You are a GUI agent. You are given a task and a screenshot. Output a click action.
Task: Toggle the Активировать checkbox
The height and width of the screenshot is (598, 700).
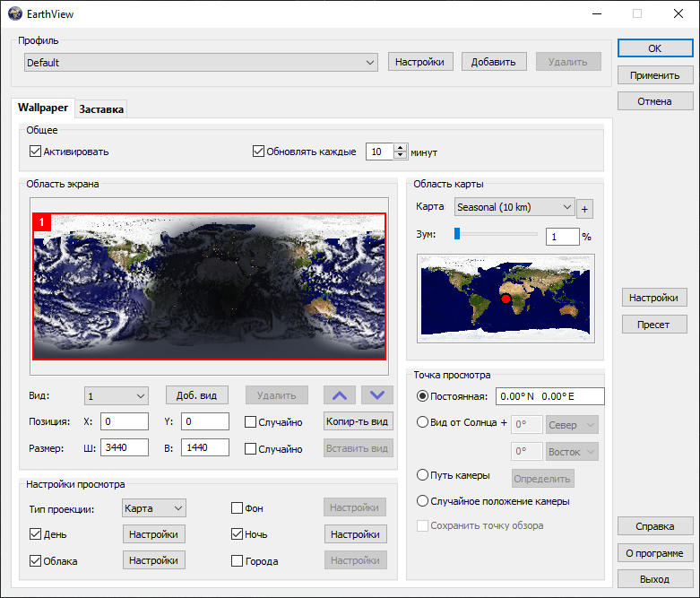[x=36, y=152]
